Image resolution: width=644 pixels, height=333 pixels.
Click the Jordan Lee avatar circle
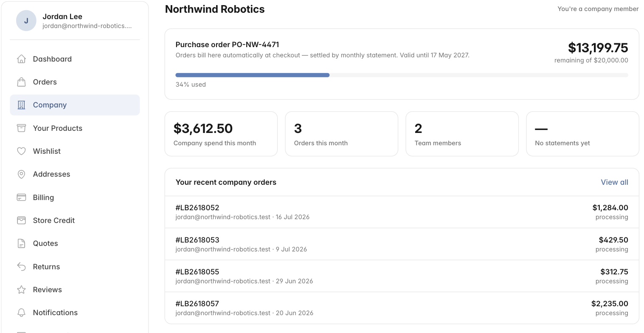(x=26, y=21)
